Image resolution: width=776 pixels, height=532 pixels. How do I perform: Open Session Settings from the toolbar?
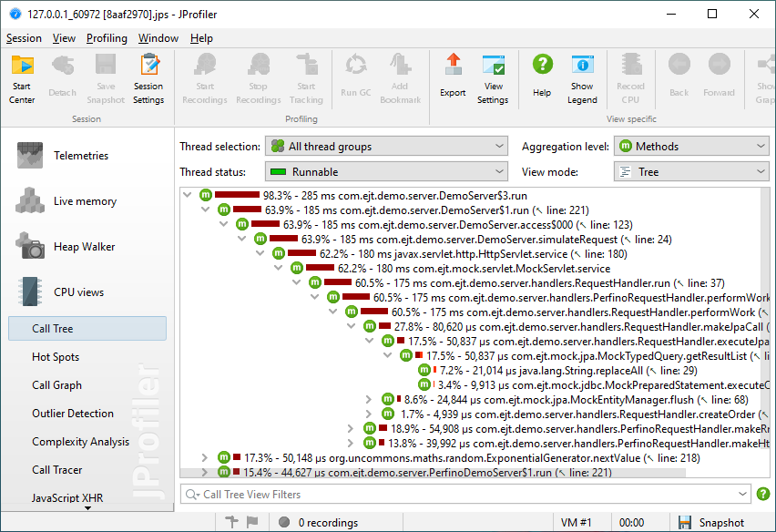pos(148,66)
